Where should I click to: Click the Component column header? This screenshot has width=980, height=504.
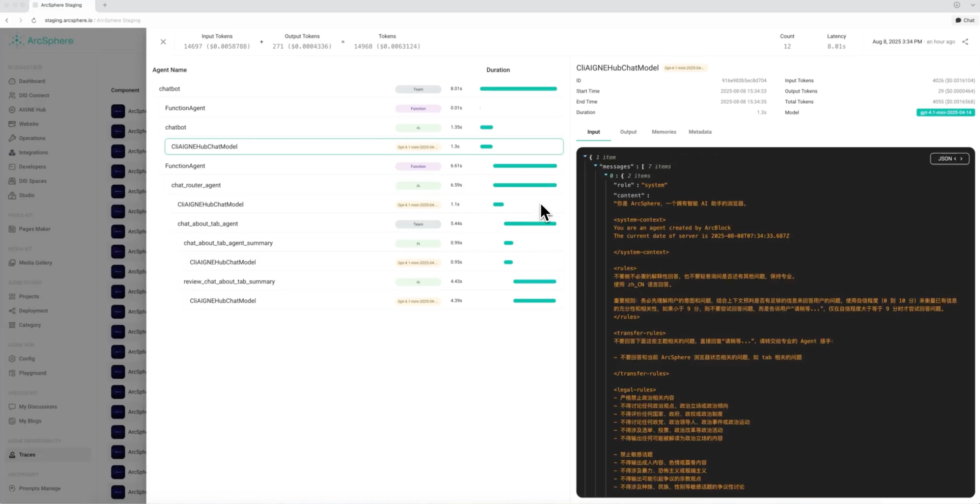(x=125, y=90)
